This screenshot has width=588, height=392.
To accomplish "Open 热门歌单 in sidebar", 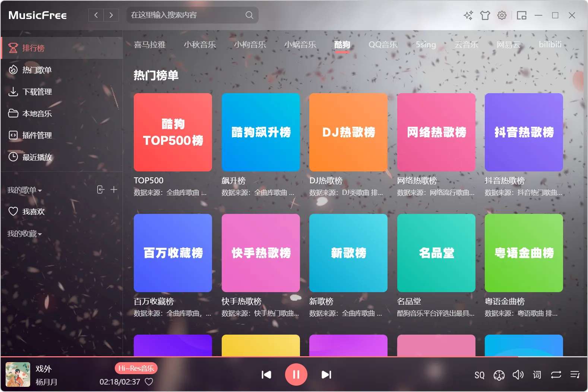I will click(61, 70).
